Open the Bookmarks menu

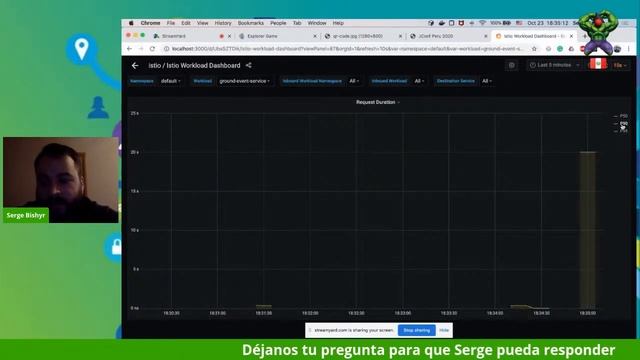coord(251,23)
